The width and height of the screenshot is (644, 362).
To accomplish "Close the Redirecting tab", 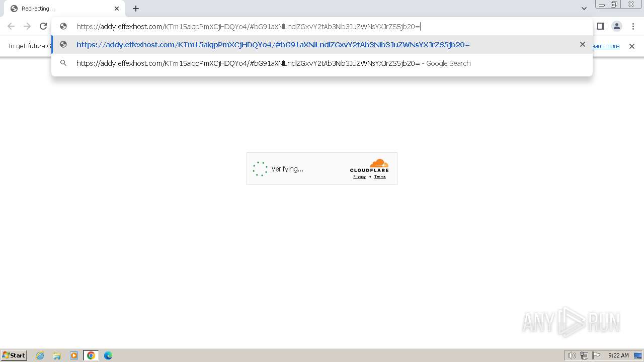I will click(x=117, y=9).
